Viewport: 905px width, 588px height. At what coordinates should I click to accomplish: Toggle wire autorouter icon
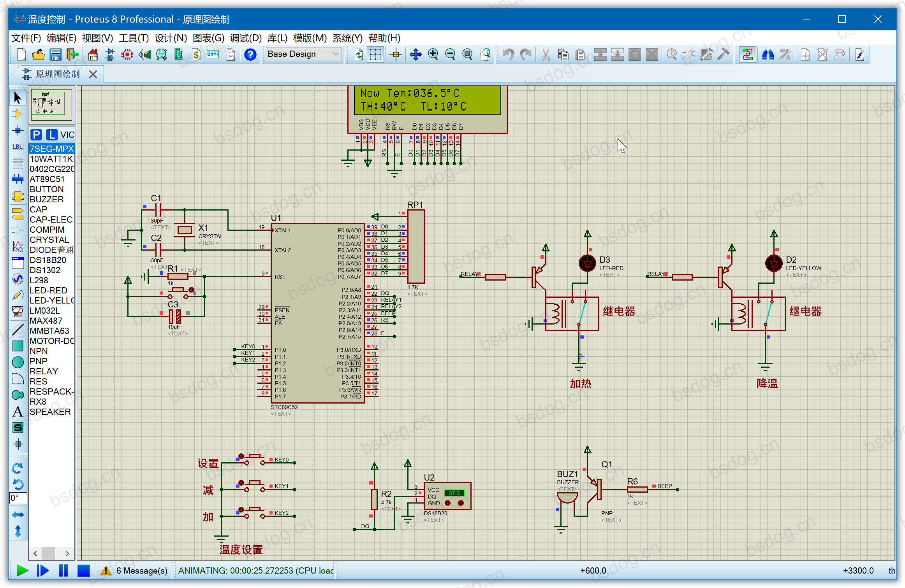tap(747, 54)
